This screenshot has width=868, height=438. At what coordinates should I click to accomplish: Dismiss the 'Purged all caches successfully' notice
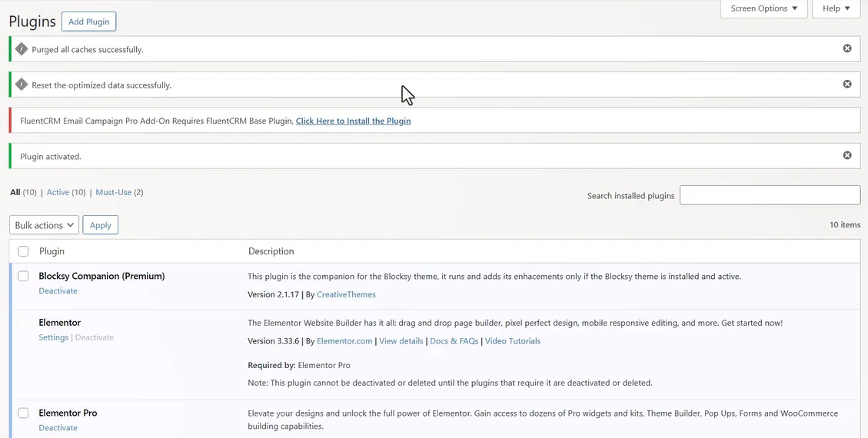[x=847, y=48]
